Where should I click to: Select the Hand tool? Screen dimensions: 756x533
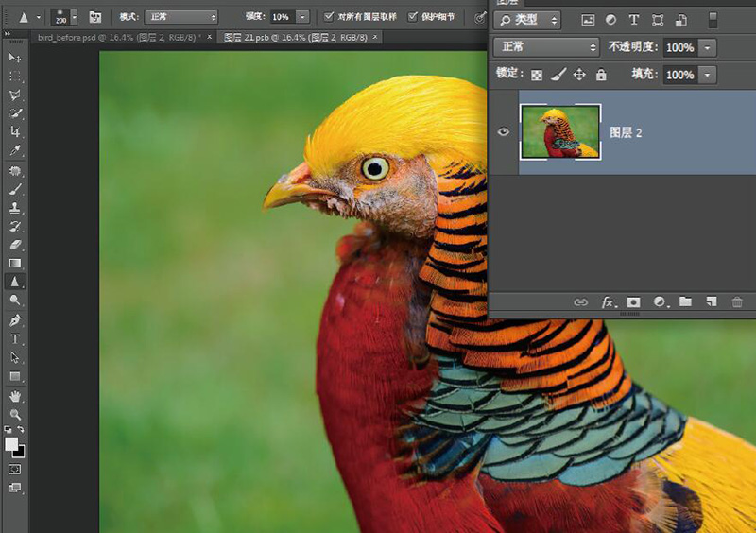tap(15, 396)
